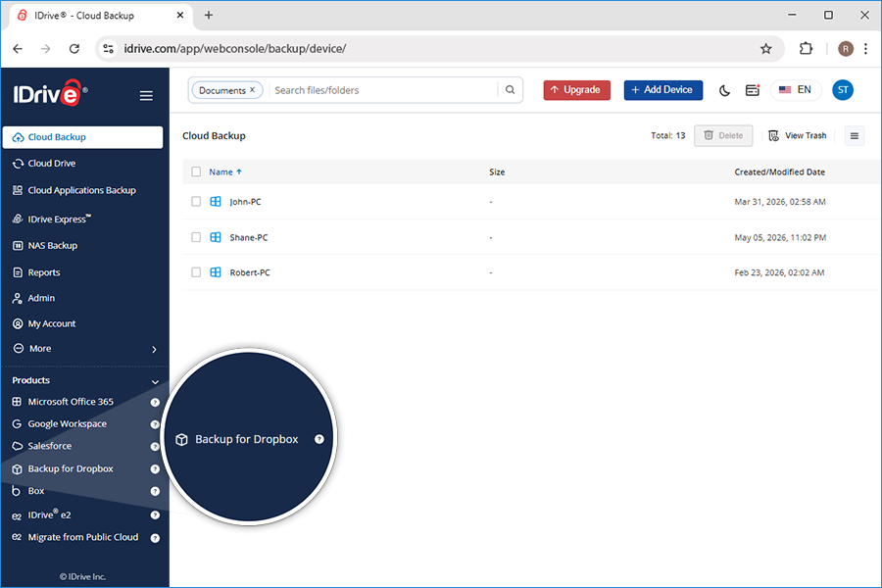Open help for Backup for Dropbox in sidebar
The width and height of the screenshot is (882, 588).
coord(155,469)
